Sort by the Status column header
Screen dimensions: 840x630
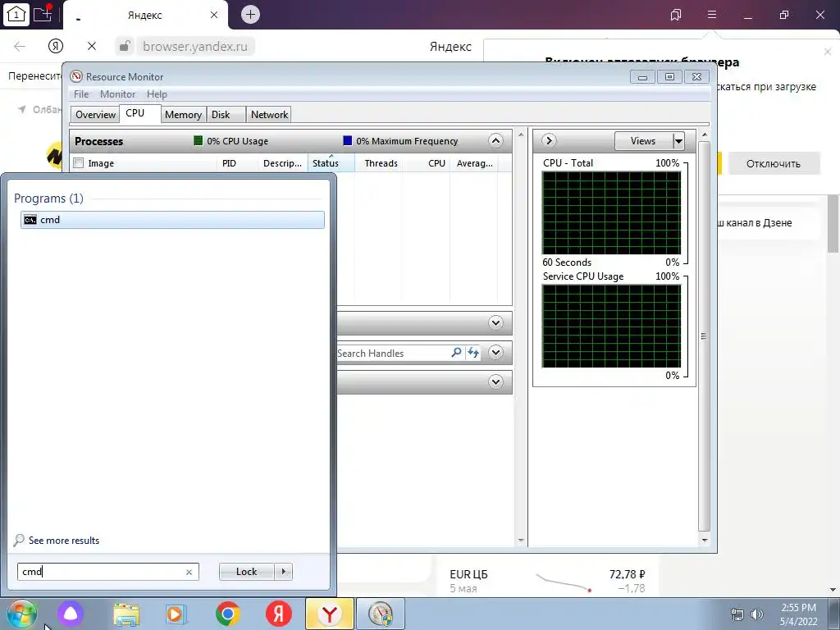331,163
